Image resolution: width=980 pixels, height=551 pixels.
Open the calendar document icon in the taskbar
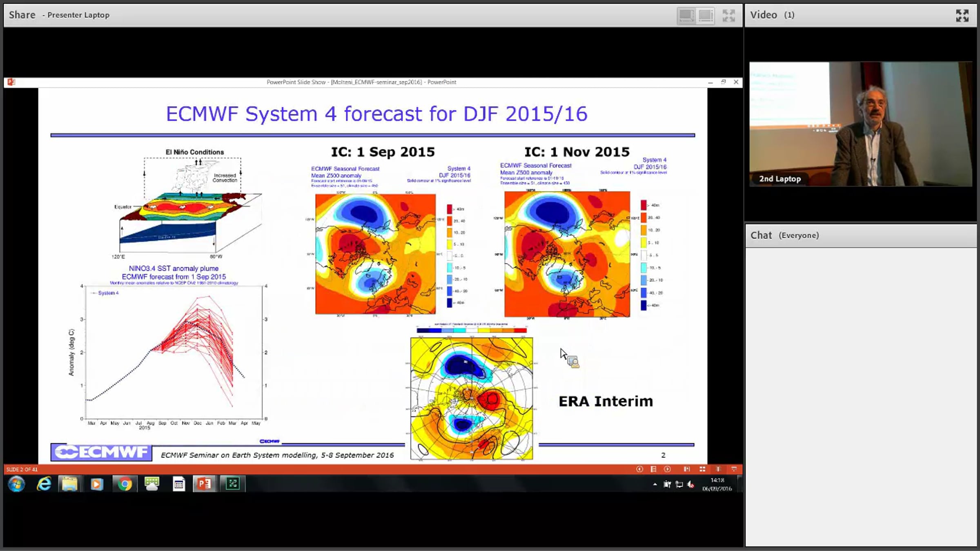(178, 484)
